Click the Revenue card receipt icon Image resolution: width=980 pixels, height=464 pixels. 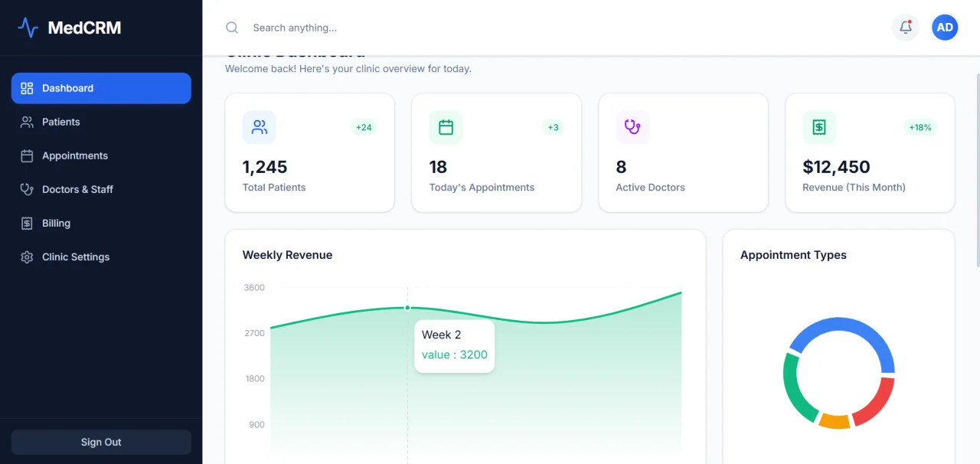[819, 127]
